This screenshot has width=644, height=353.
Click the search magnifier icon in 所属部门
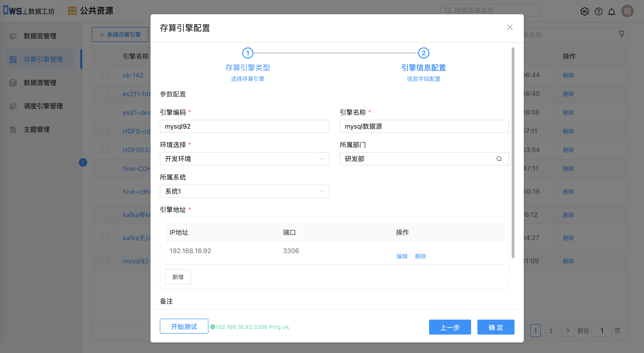click(499, 159)
